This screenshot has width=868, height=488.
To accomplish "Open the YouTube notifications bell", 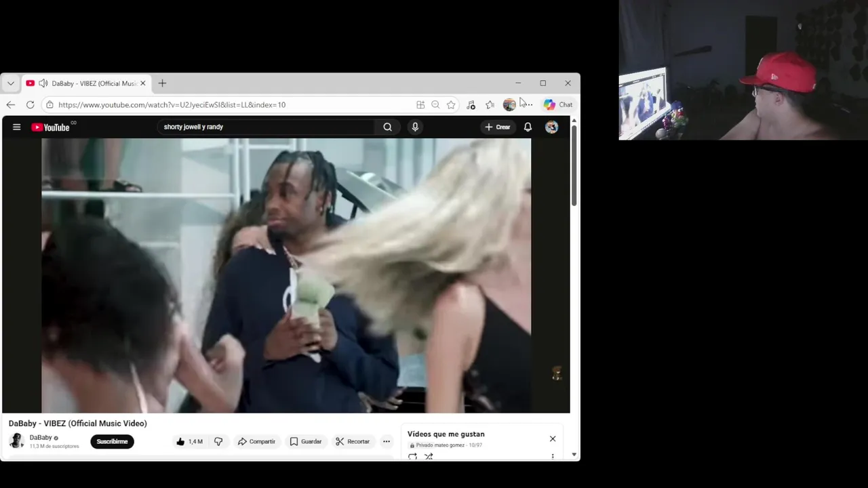I will coord(528,127).
